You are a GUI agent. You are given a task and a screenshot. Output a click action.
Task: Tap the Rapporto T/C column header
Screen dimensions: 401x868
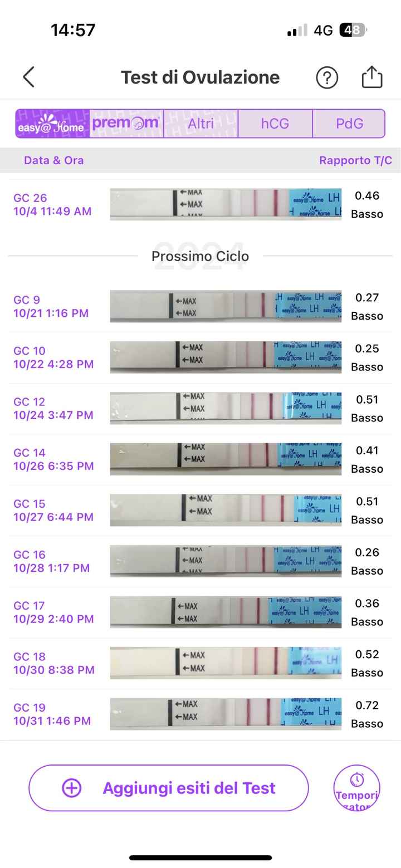tap(355, 160)
